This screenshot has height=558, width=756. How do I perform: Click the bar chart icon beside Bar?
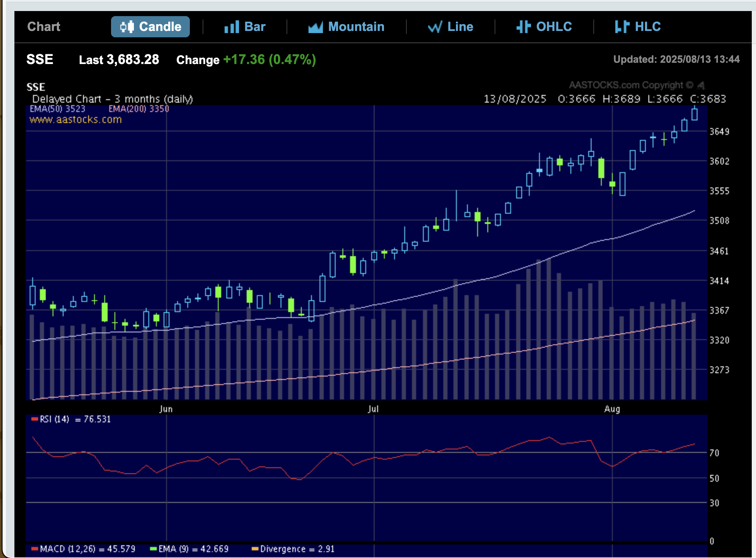point(231,27)
